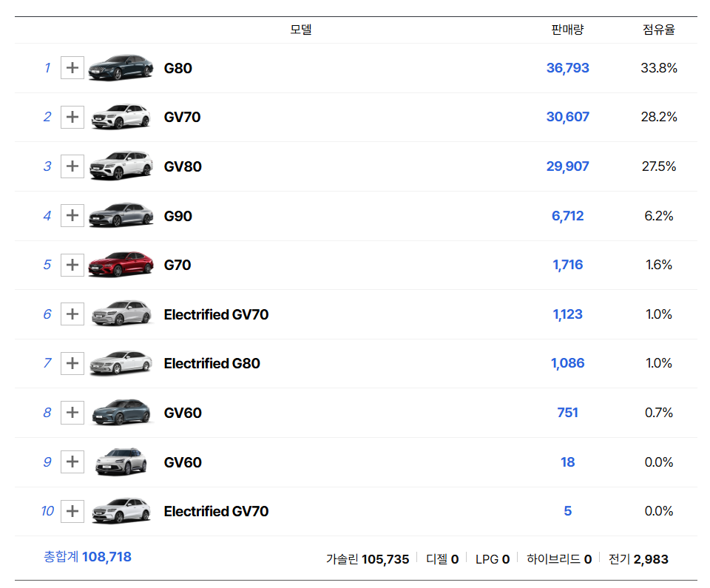The width and height of the screenshot is (710, 588).
Task: Click the 27.5% share value
Action: coord(659,166)
